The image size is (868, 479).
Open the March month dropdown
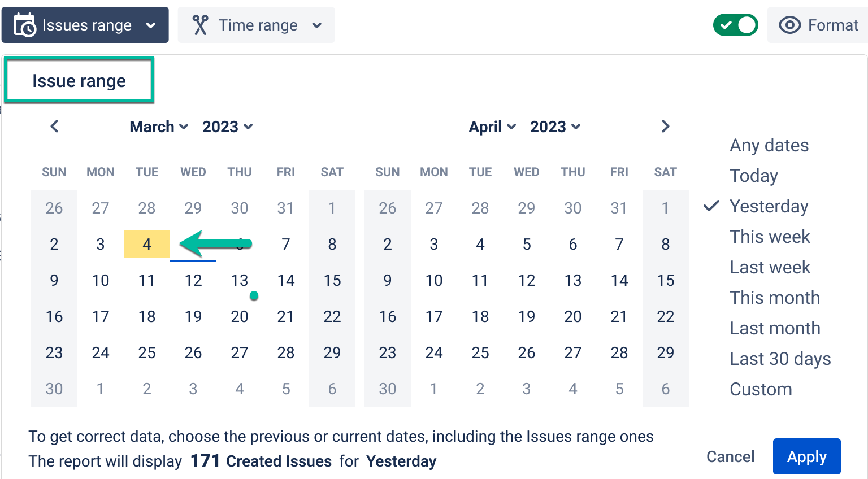(158, 127)
